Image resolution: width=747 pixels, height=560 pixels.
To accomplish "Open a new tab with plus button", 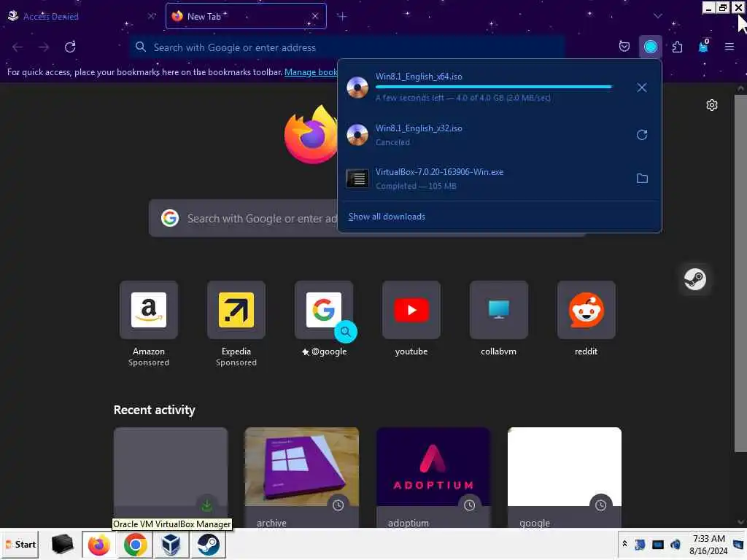I will click(342, 17).
